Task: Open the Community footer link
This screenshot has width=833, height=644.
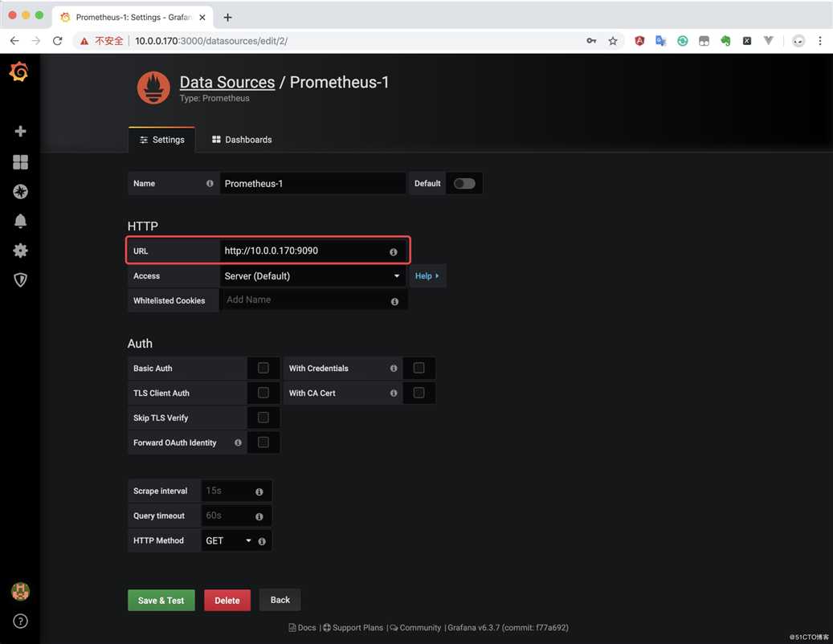Action: pyautogui.click(x=415, y=628)
